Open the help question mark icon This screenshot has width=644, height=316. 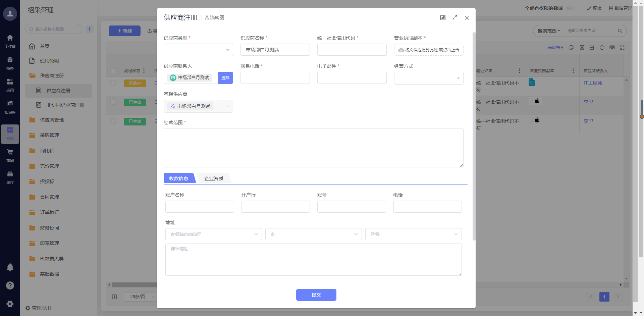10,285
